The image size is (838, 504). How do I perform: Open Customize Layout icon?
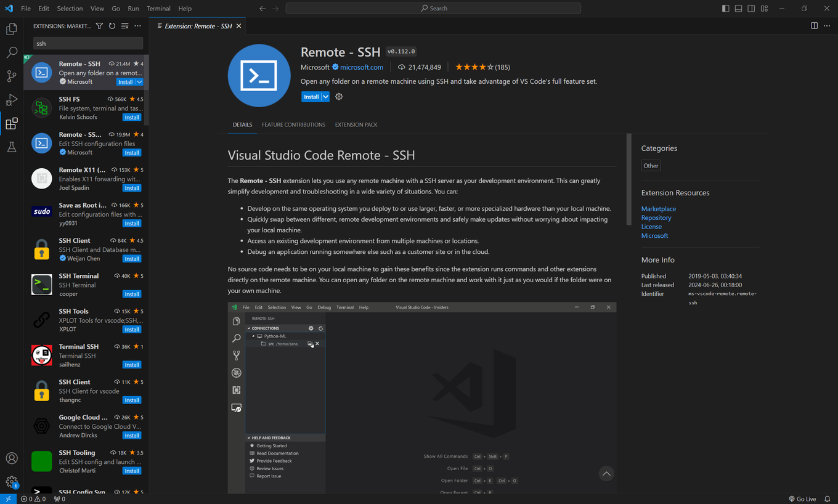coord(764,9)
